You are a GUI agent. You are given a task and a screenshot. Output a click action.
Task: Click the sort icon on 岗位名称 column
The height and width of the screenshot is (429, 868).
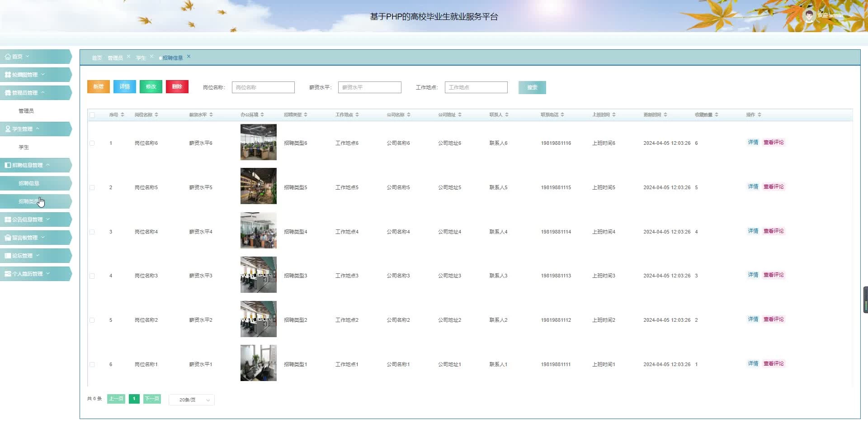pos(156,115)
